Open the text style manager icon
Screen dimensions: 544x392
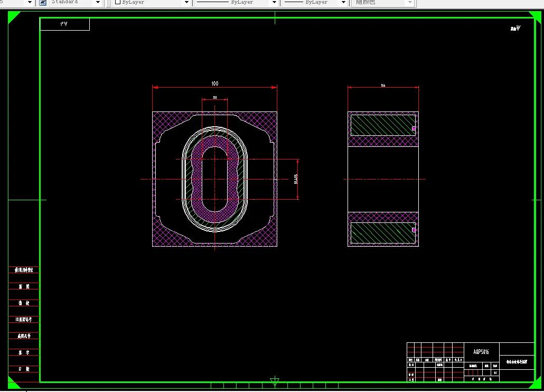tap(43, 3)
